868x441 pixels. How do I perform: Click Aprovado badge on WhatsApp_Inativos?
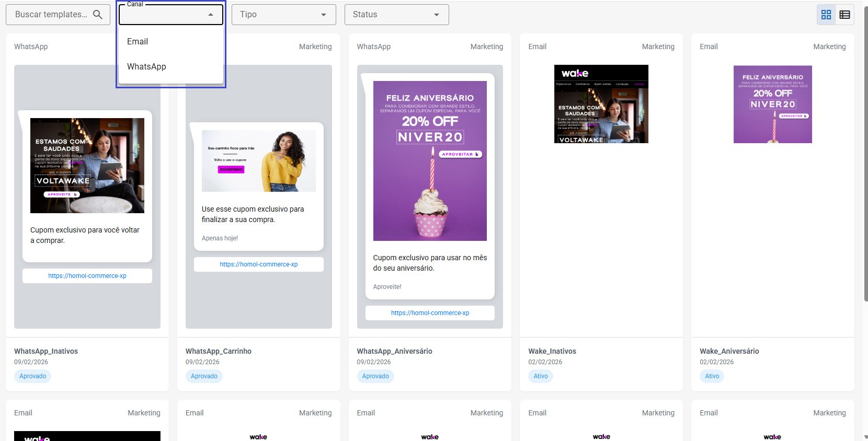[32, 376]
